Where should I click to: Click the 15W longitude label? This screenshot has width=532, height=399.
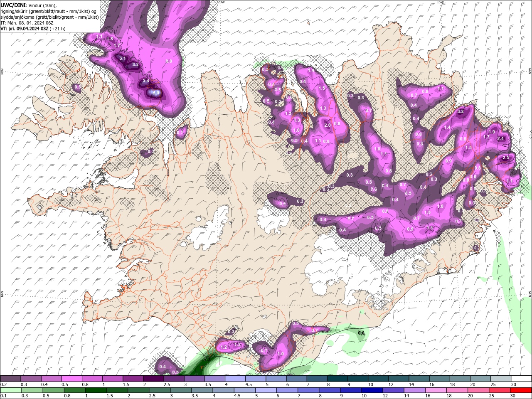click(440, 2)
